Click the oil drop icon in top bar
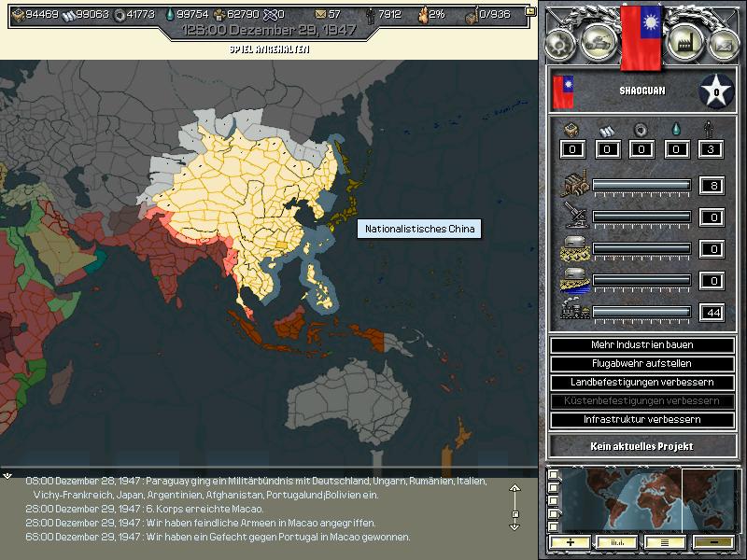 coord(170,15)
